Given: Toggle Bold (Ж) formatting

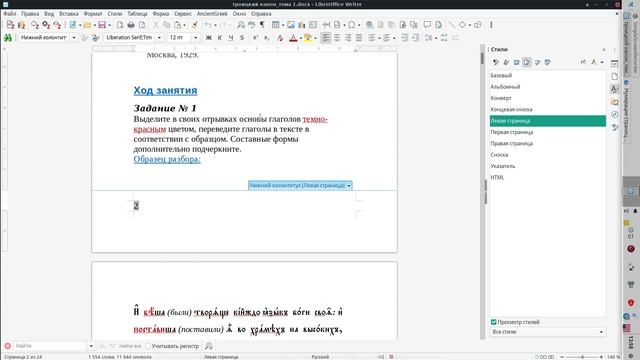Looking at the screenshot, I should [x=209, y=38].
